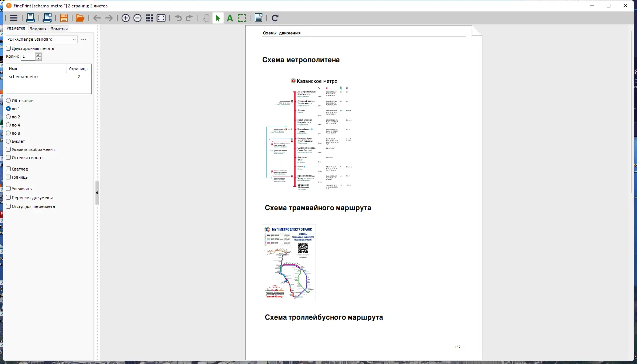This screenshot has height=364, width=637.
Task: Increase copies with the up stepper arrow
Action: tap(38, 55)
